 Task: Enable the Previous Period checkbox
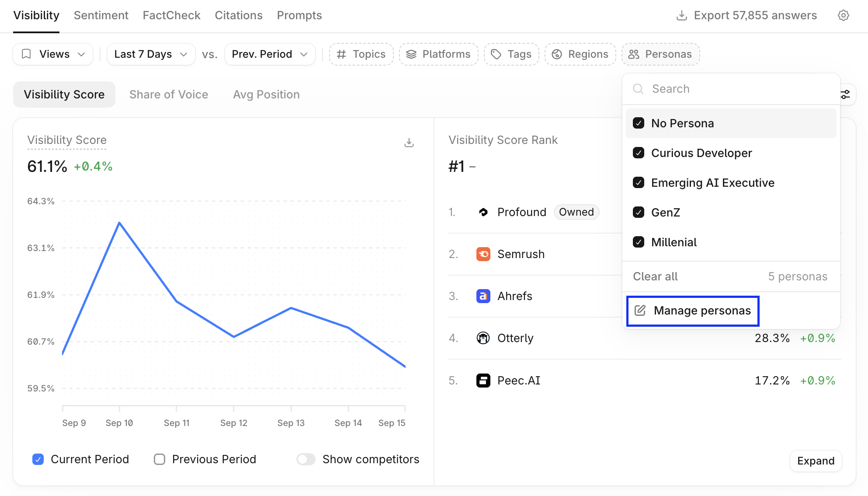pyautogui.click(x=160, y=459)
